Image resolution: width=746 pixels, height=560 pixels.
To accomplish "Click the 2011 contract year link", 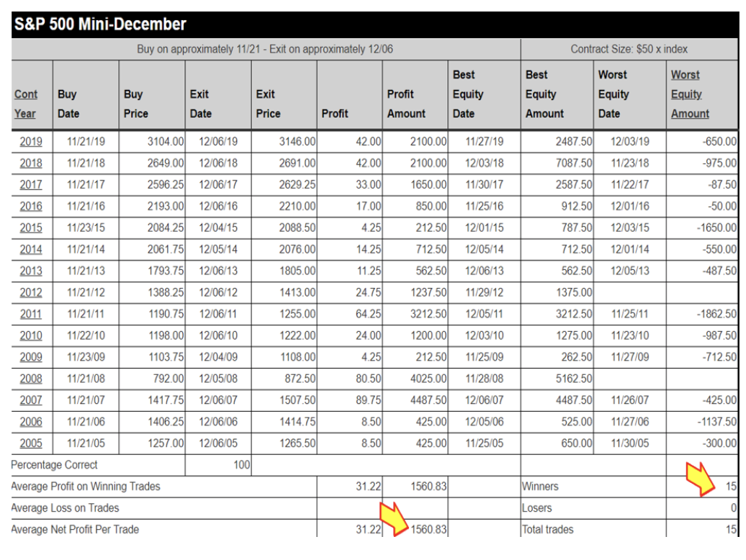I will pyautogui.click(x=31, y=315).
